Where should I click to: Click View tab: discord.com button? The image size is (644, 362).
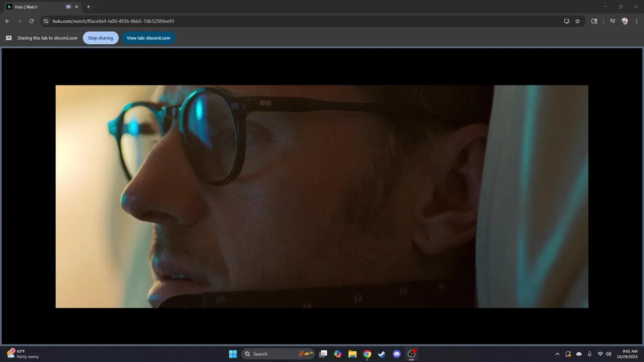pyautogui.click(x=148, y=38)
